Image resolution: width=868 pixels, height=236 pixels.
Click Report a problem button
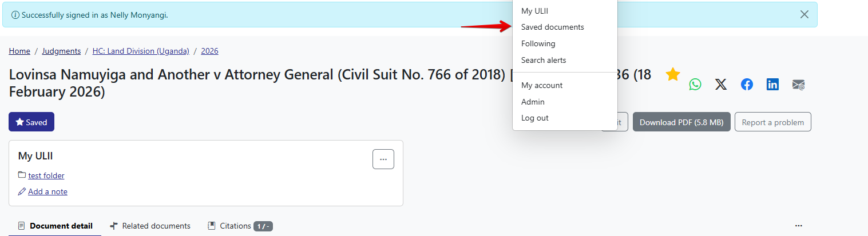772,122
